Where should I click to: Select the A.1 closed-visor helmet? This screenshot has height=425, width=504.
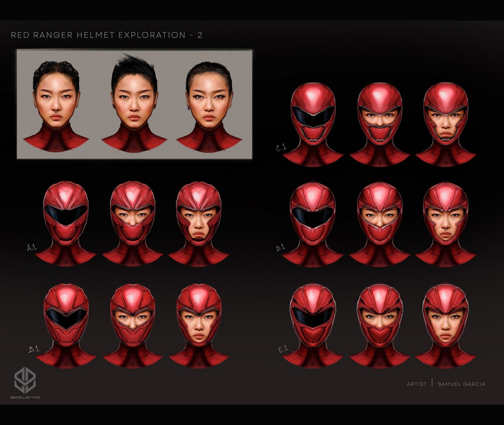click(65, 224)
